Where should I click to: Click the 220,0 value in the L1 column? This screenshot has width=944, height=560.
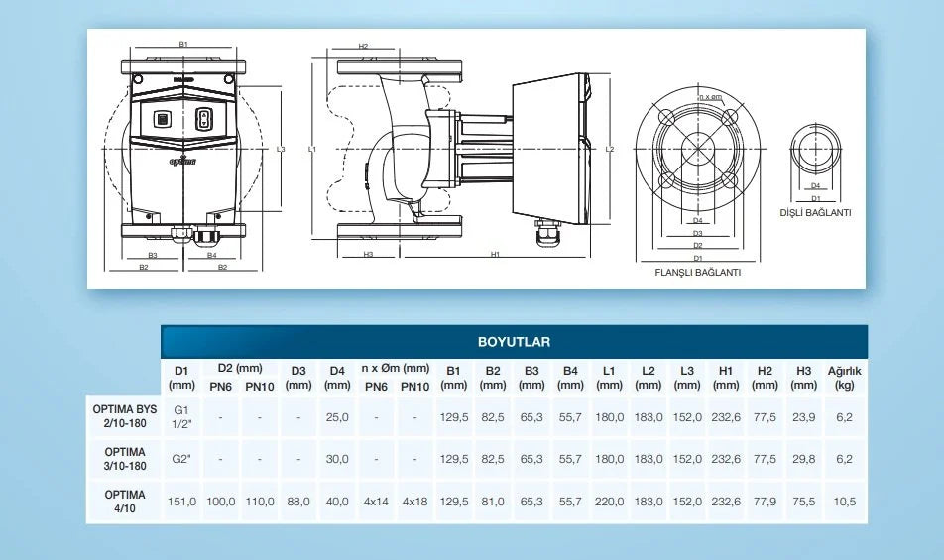pyautogui.click(x=609, y=502)
